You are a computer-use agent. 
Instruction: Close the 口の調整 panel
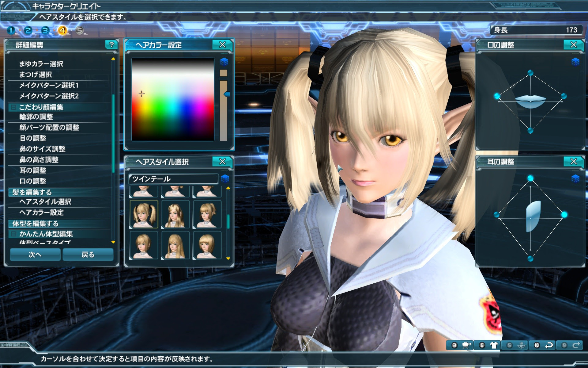point(574,45)
